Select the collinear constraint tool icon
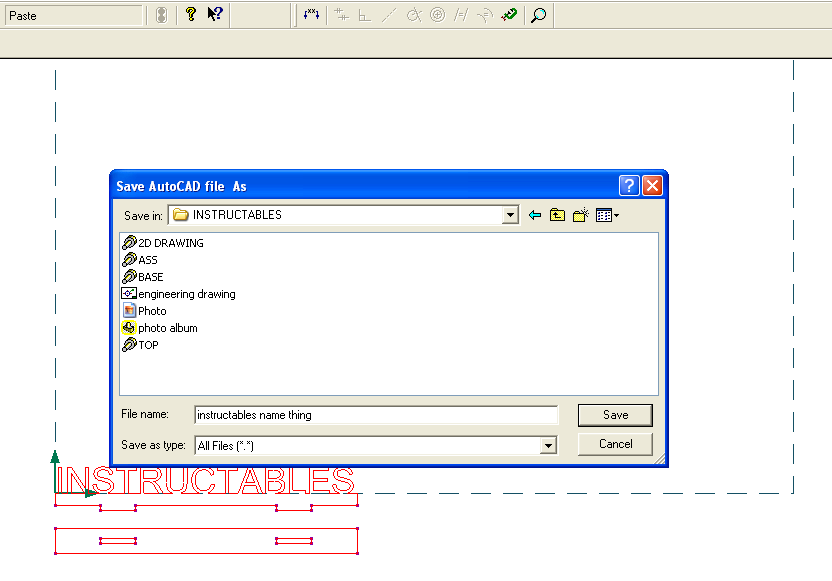Image resolution: width=832 pixels, height=581 pixels. pos(341,15)
